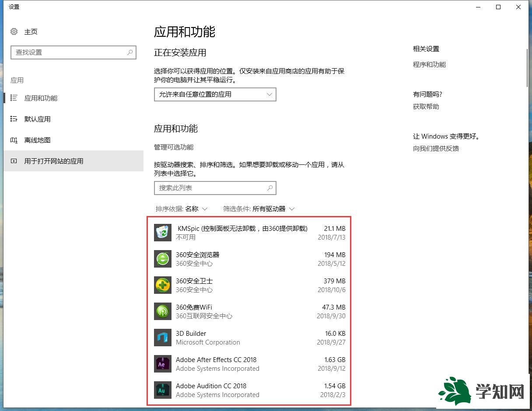Select the 3D Builder icon
The width and height of the screenshot is (532, 411).
[162, 338]
